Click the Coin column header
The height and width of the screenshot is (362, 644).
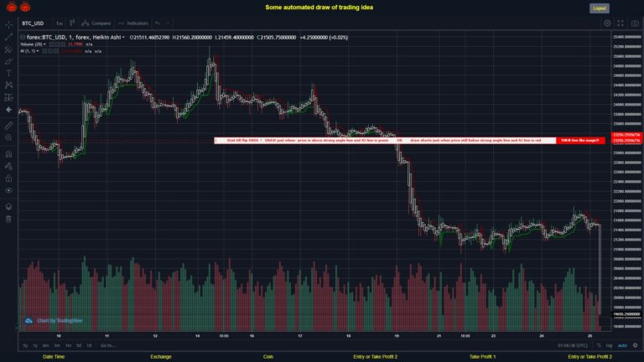[x=268, y=357]
